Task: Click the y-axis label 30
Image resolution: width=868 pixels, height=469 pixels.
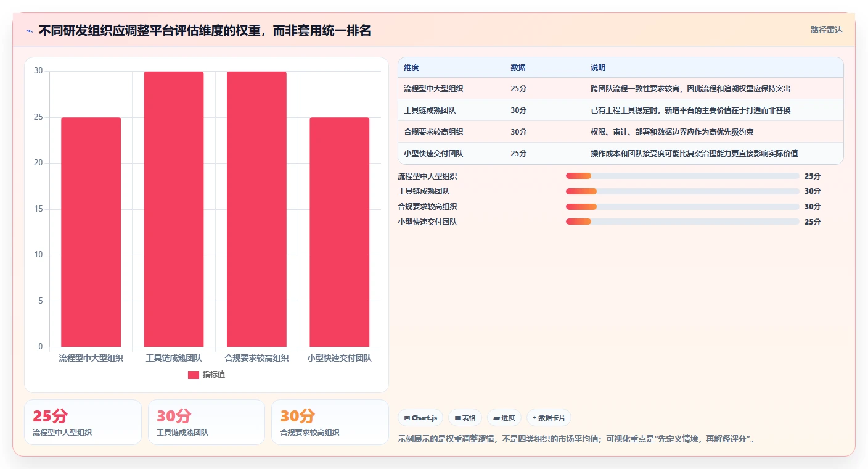Action: tap(38, 71)
